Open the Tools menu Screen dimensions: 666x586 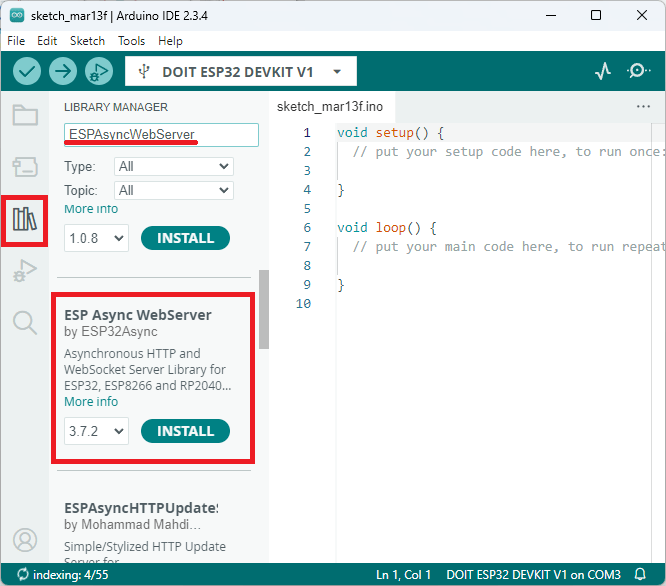[x=131, y=41]
